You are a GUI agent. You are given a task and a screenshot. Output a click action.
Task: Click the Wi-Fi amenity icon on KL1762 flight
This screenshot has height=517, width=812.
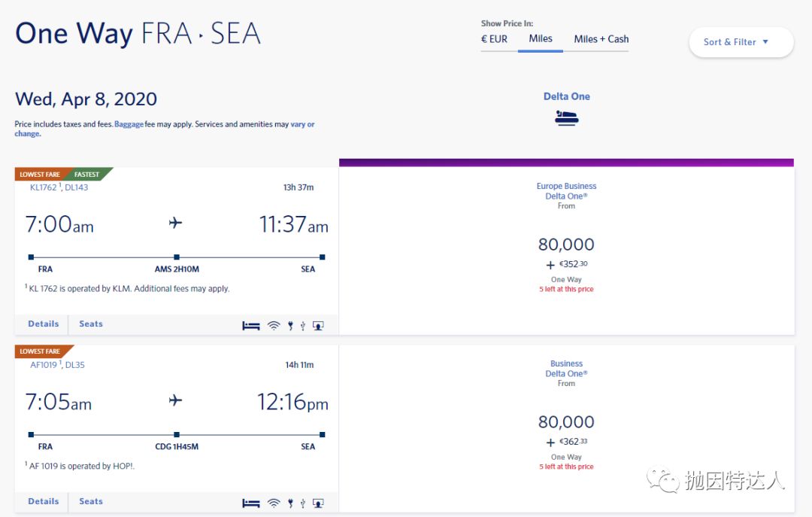[x=274, y=326]
